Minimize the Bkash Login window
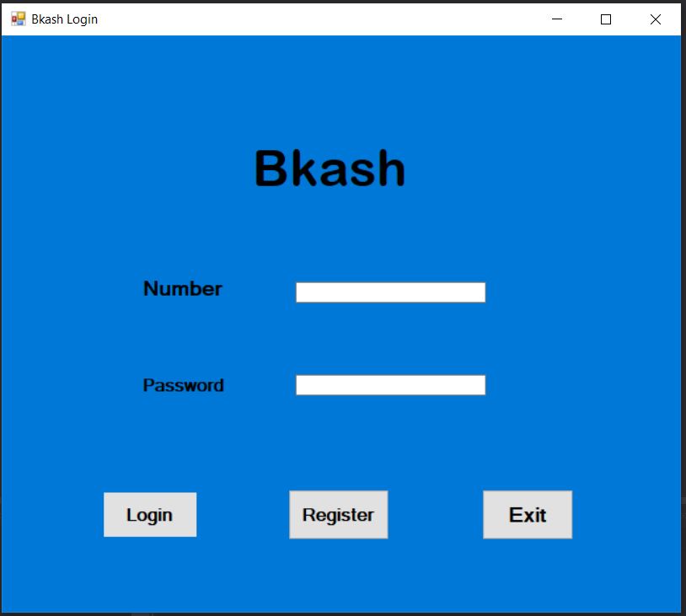 pos(554,19)
